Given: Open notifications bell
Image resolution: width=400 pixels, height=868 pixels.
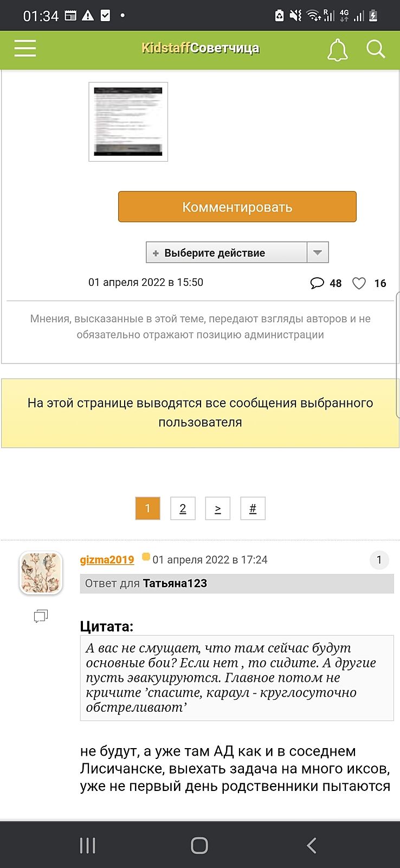Looking at the screenshot, I should coord(337,50).
